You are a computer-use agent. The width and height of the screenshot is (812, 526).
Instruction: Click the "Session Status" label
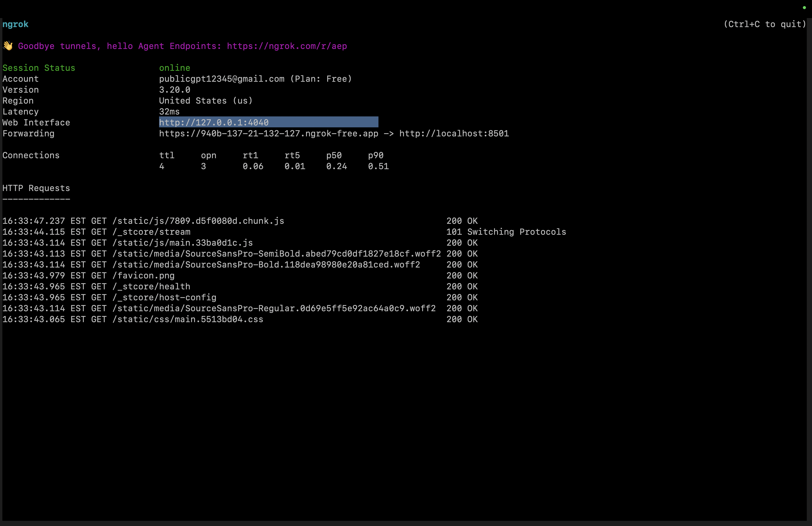pyautogui.click(x=39, y=68)
